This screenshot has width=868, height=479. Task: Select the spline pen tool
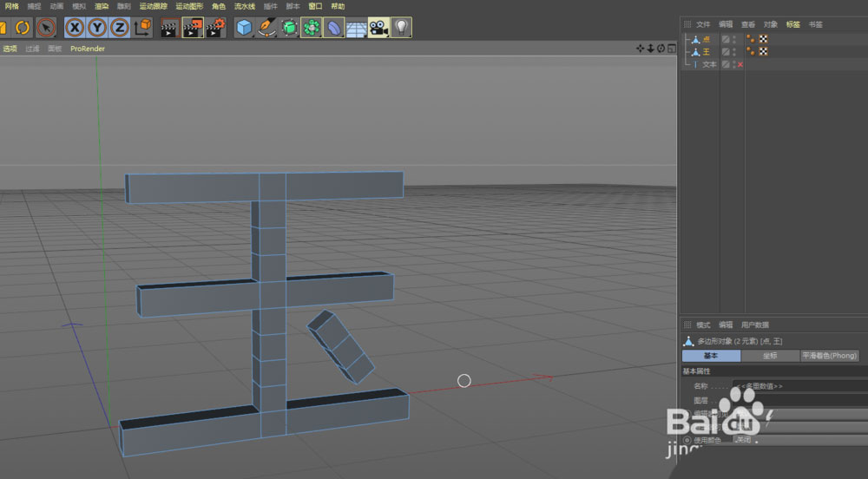coord(266,28)
